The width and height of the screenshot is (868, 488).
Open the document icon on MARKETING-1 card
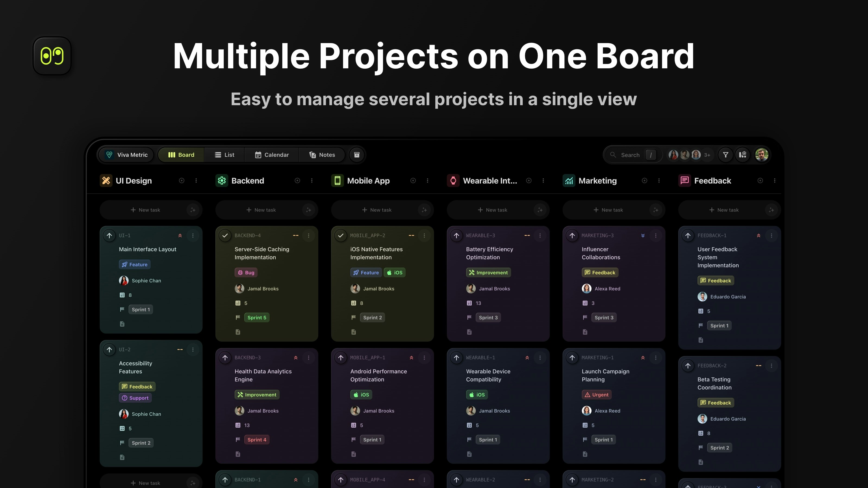(585, 454)
